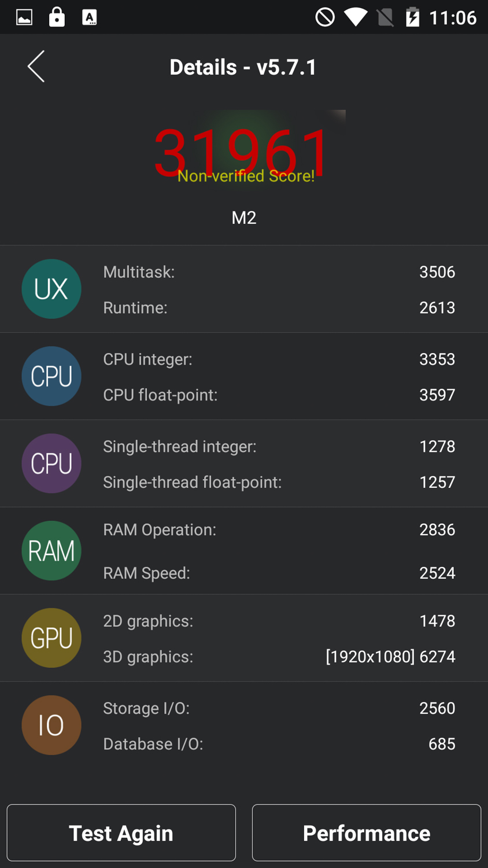Tap the picture notification icon
This screenshot has height=868, width=488.
click(24, 17)
